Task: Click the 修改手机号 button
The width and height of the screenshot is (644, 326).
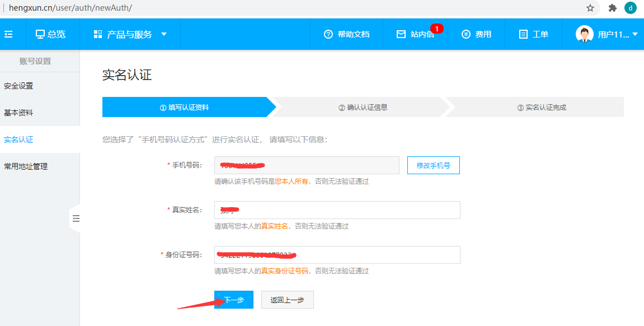Action: tap(433, 165)
